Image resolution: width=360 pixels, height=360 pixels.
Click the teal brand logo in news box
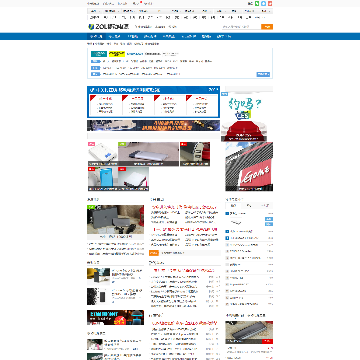click(99, 54)
